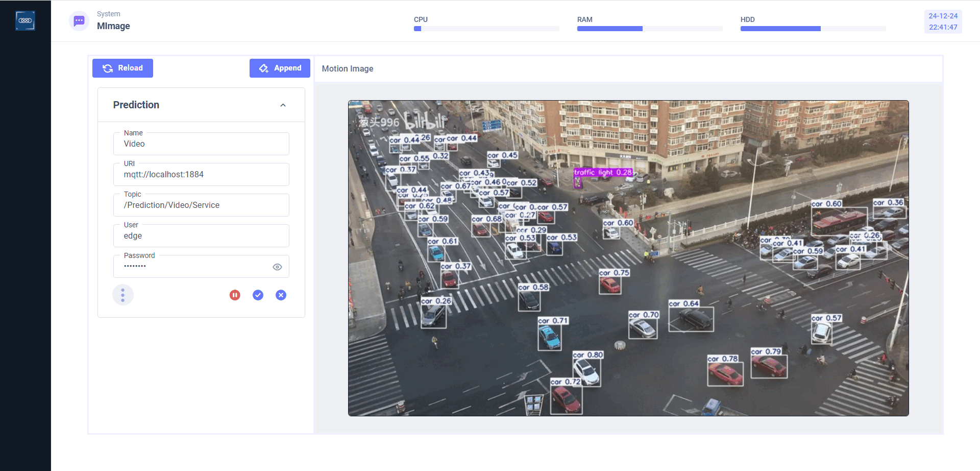Open the System chat bubble icon
The height and width of the screenshot is (471, 980).
(79, 21)
